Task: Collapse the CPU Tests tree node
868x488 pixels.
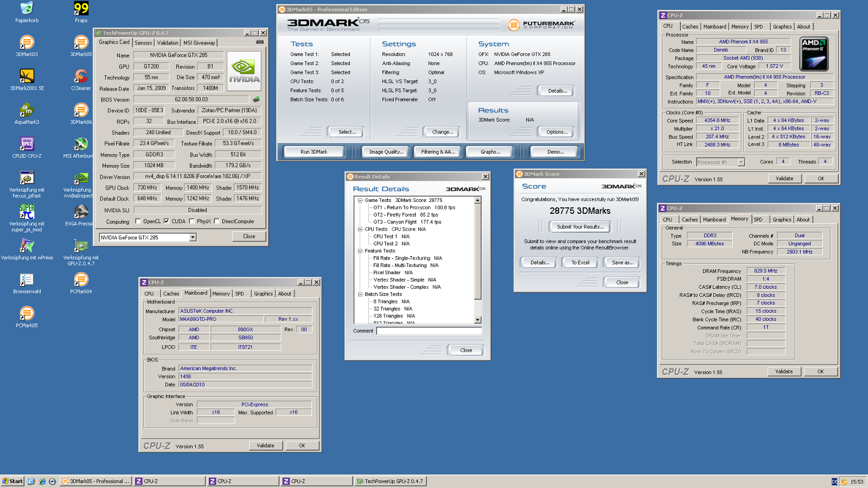Action: [360, 229]
